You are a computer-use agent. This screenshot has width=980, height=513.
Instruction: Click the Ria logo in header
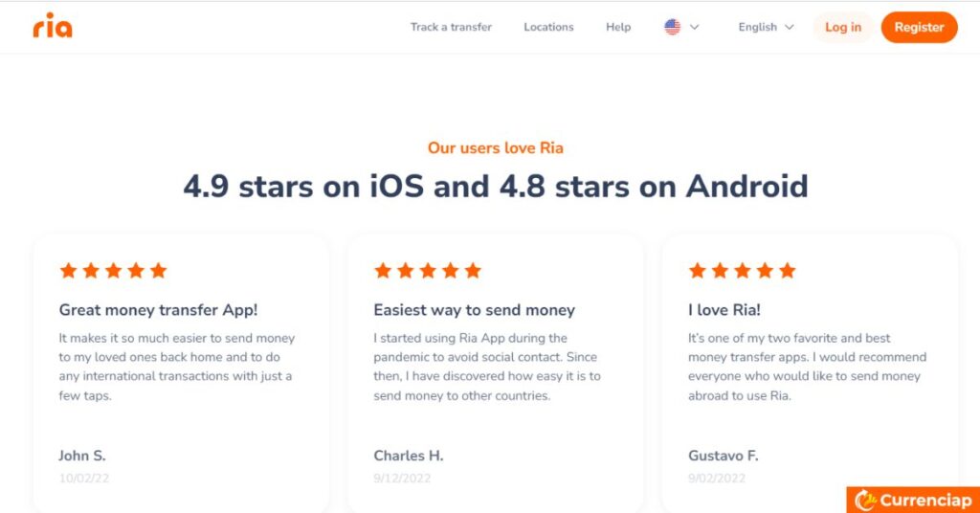click(x=53, y=26)
